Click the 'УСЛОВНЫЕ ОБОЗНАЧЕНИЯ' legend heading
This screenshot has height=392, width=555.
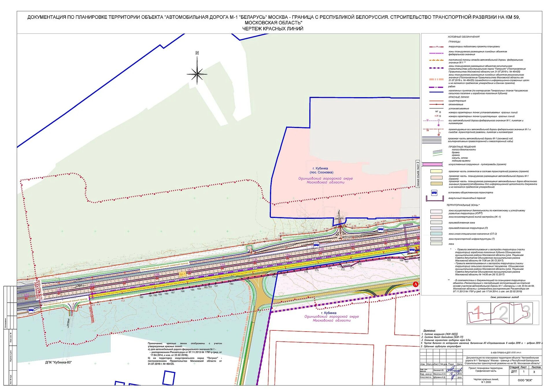point(463,37)
